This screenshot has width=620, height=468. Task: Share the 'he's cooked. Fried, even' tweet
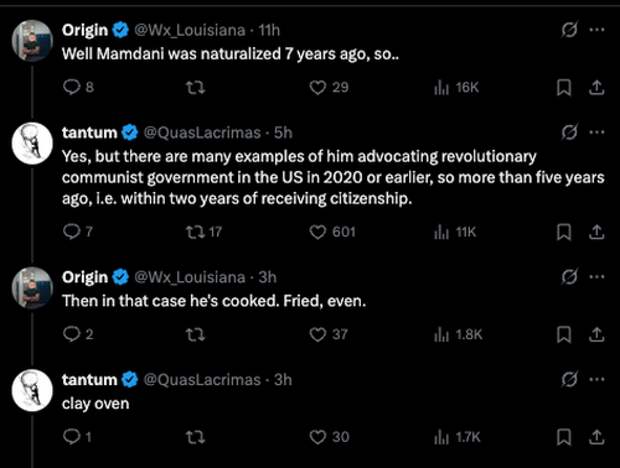[596, 334]
